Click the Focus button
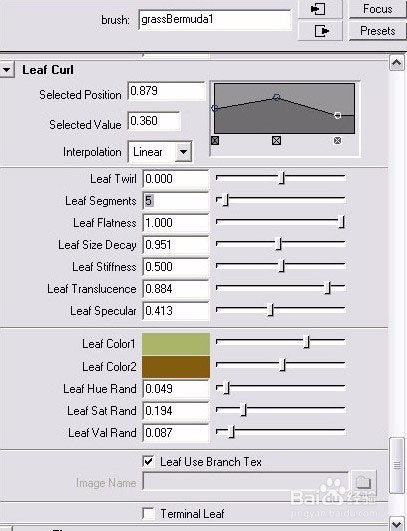 (378, 8)
